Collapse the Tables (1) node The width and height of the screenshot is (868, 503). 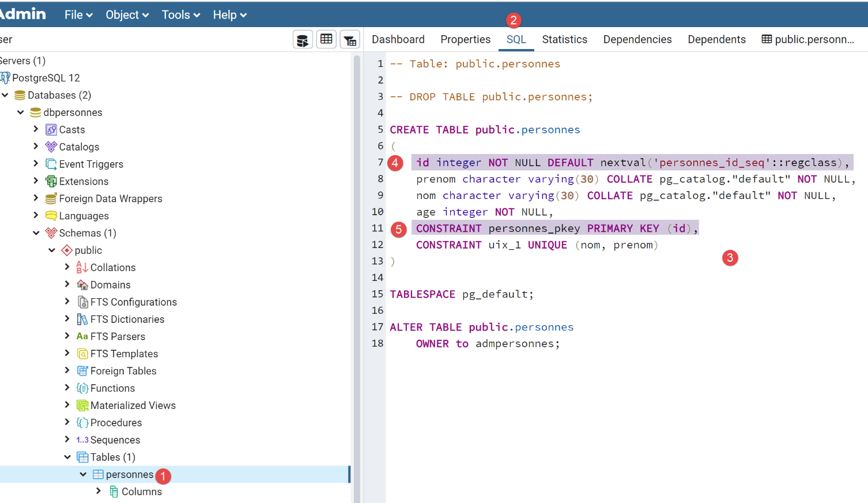(67, 457)
